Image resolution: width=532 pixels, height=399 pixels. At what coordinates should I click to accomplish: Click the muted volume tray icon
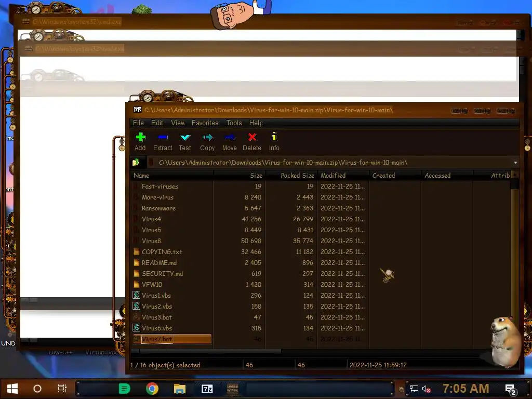click(427, 389)
